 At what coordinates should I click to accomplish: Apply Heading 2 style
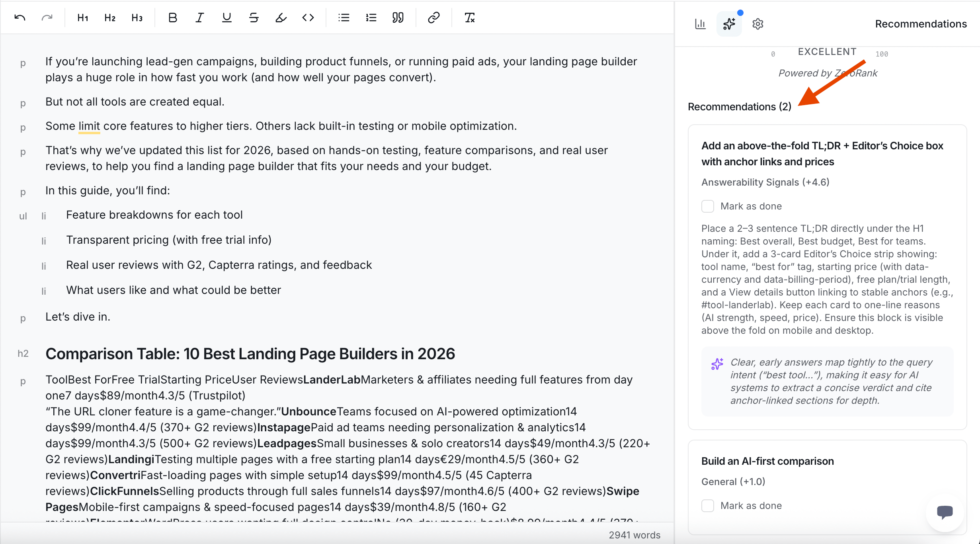110,18
